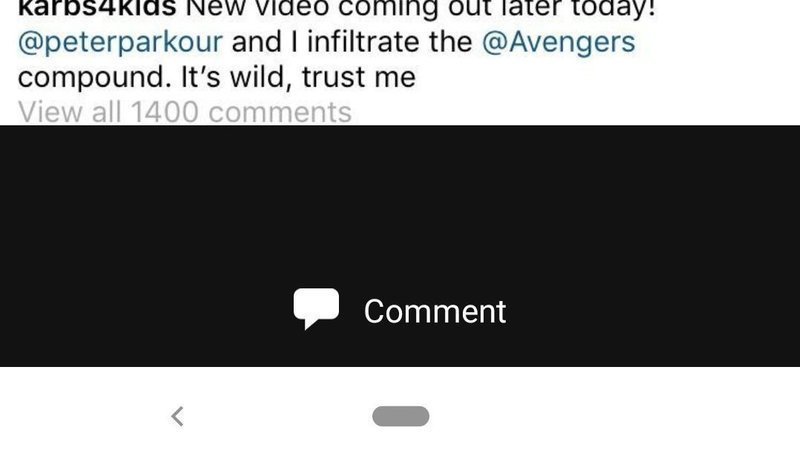Tap the gray home pill navigation handle

[401, 416]
